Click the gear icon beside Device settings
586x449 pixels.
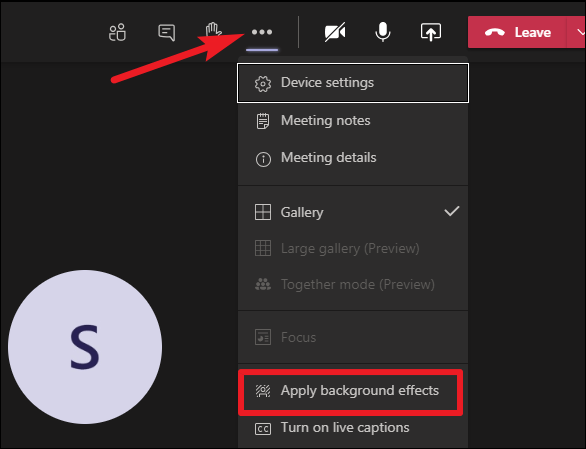[263, 83]
